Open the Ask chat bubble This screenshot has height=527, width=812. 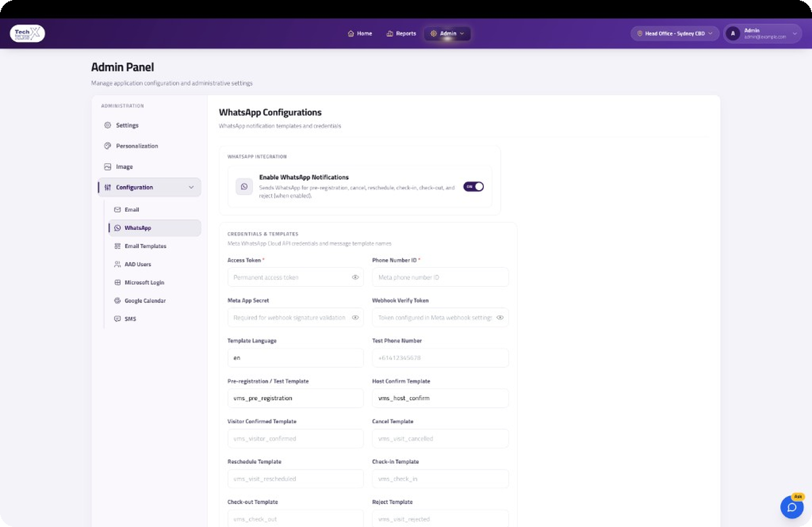coord(792,507)
